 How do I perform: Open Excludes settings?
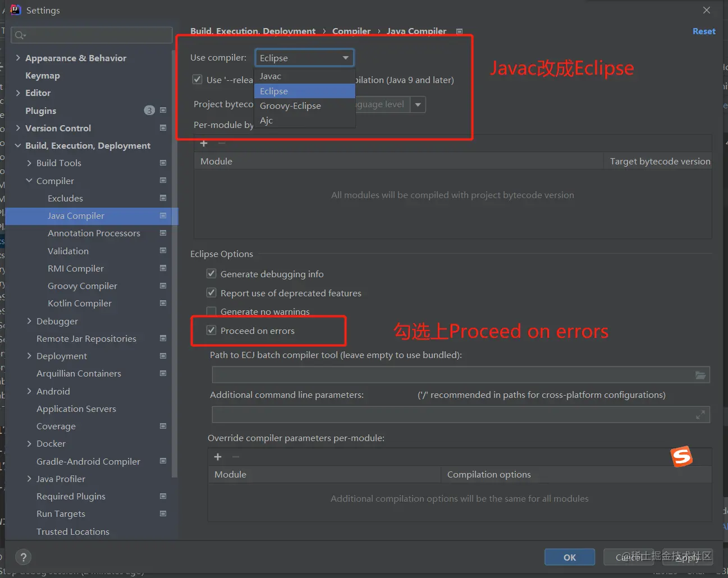click(65, 198)
